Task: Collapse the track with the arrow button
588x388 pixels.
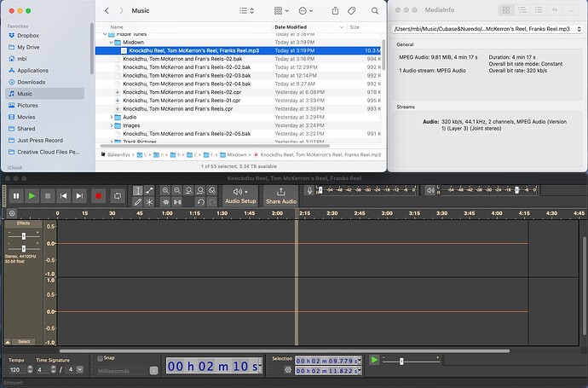Action: [x=8, y=342]
